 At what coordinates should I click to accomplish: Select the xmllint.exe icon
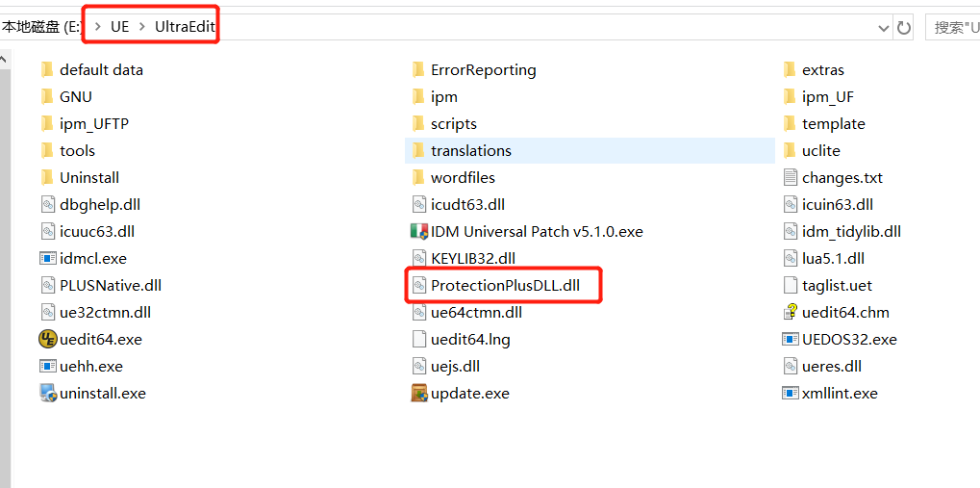tap(791, 394)
